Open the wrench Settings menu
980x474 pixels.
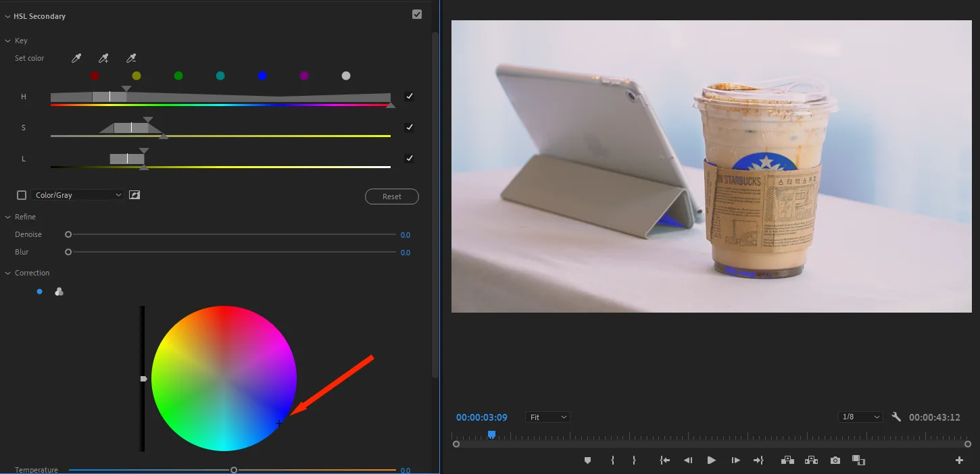point(896,417)
